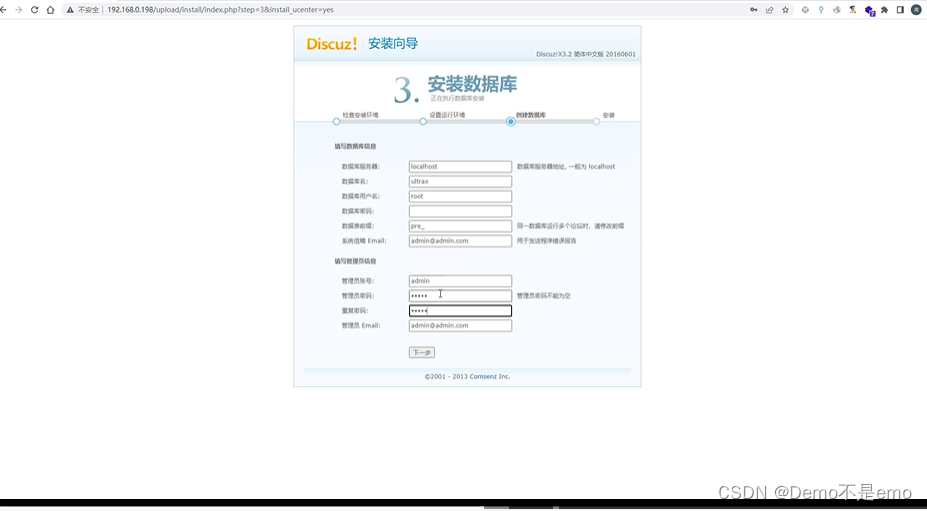Click the 数据库用户名 root field
This screenshot has height=511, width=927.
460,196
